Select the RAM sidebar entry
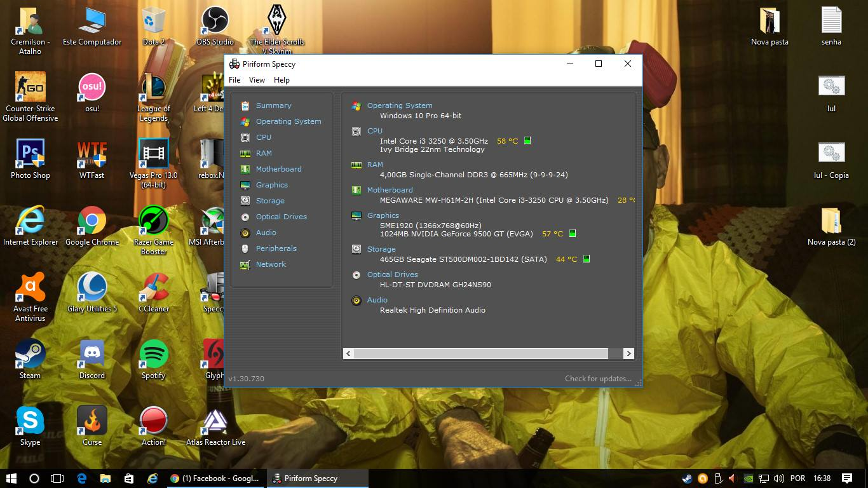The width and height of the screenshot is (868, 488). [x=264, y=153]
